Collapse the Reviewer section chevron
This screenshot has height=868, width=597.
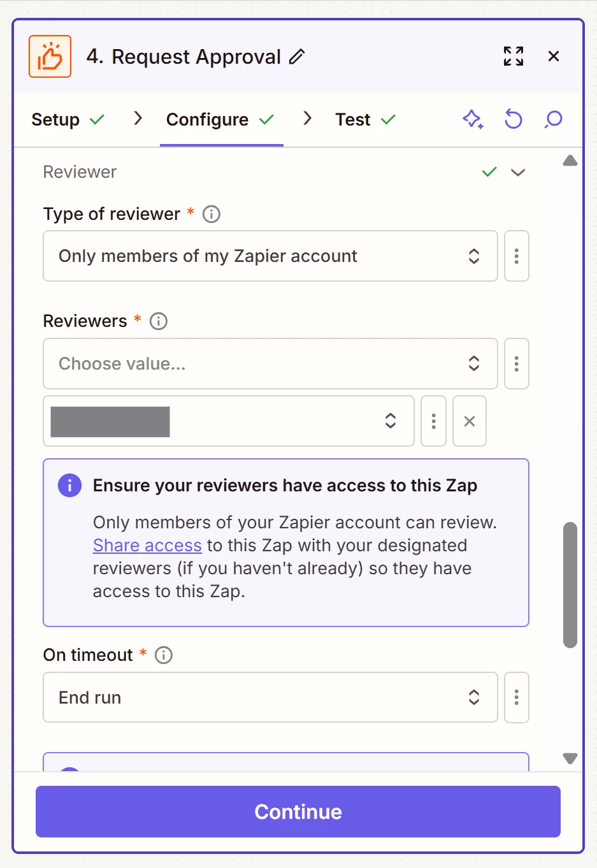(x=518, y=172)
